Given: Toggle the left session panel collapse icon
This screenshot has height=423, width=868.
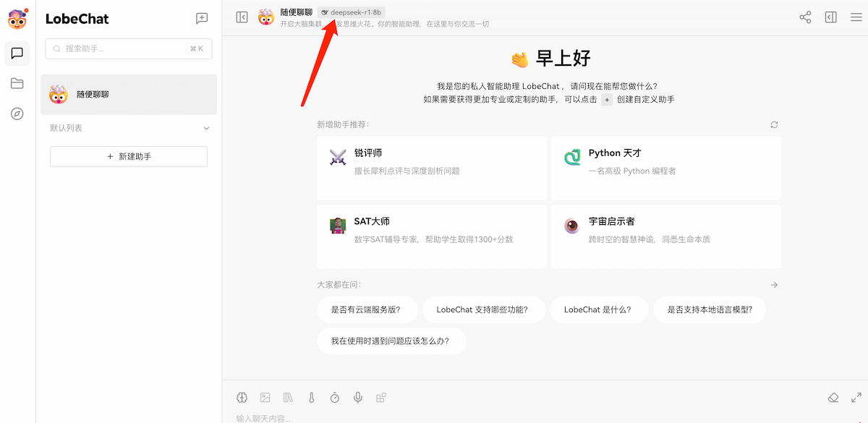Looking at the screenshot, I should pyautogui.click(x=242, y=17).
